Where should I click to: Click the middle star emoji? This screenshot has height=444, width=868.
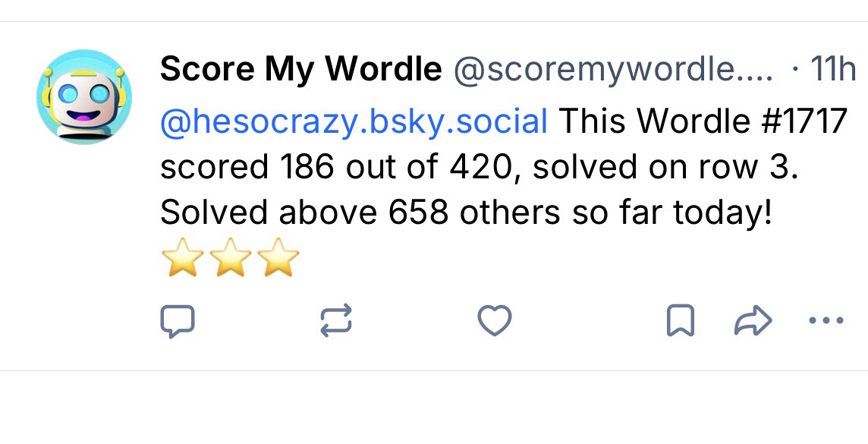231,258
